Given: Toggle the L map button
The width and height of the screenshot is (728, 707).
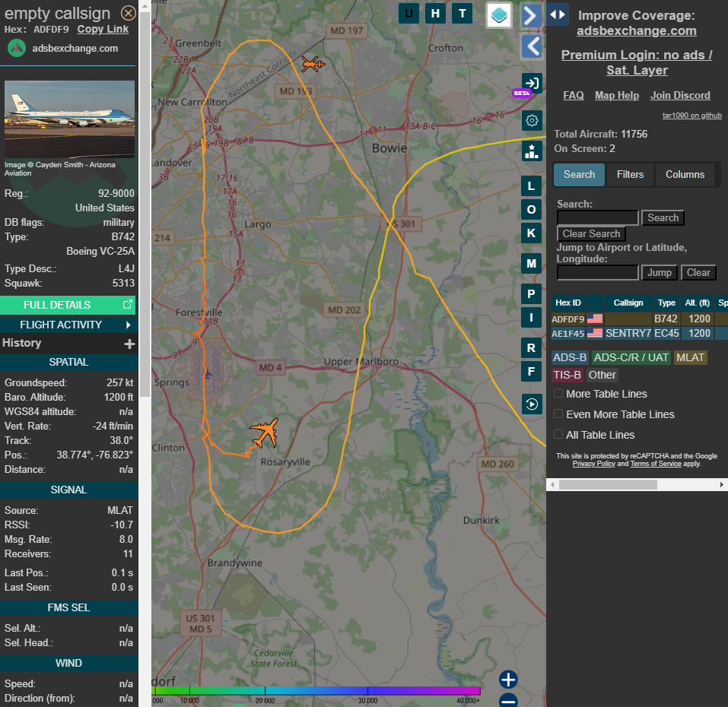Looking at the screenshot, I should pyautogui.click(x=531, y=186).
